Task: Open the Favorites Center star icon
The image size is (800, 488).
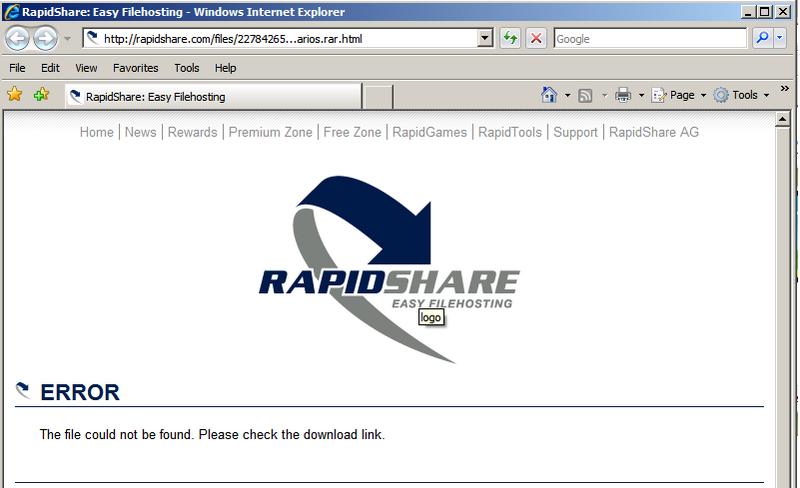Action: pyautogui.click(x=15, y=95)
